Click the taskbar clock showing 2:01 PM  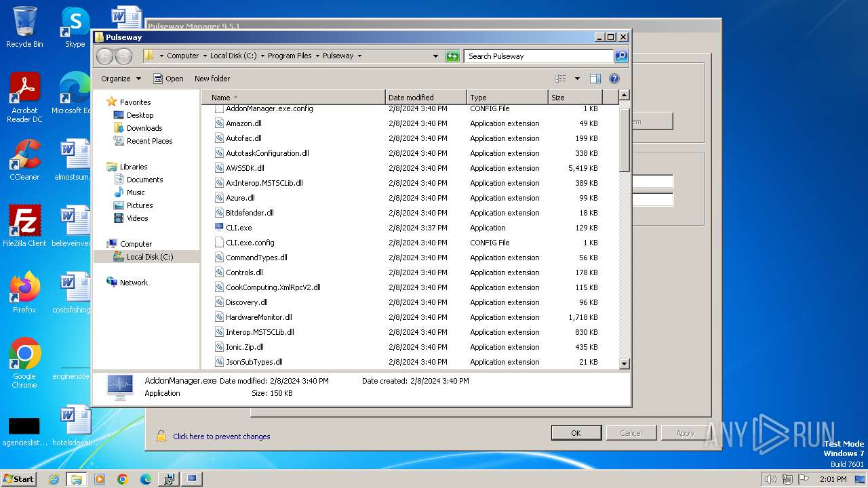(x=833, y=479)
